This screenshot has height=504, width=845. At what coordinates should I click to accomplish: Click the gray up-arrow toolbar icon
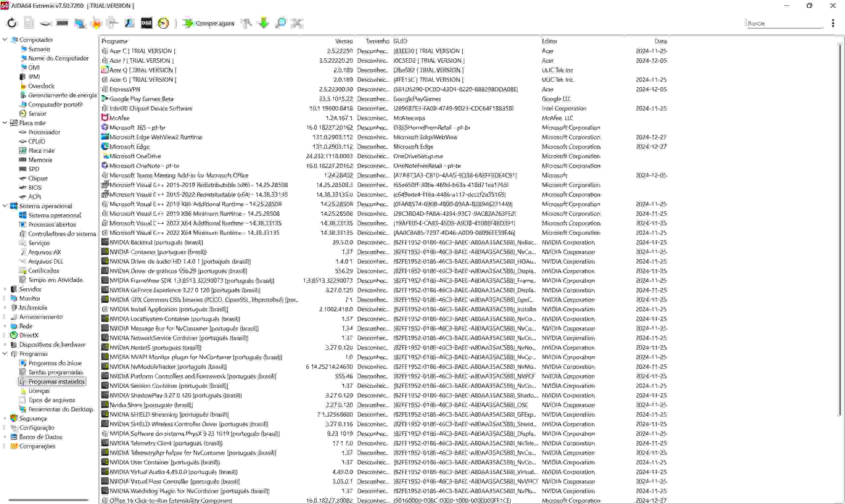247,23
